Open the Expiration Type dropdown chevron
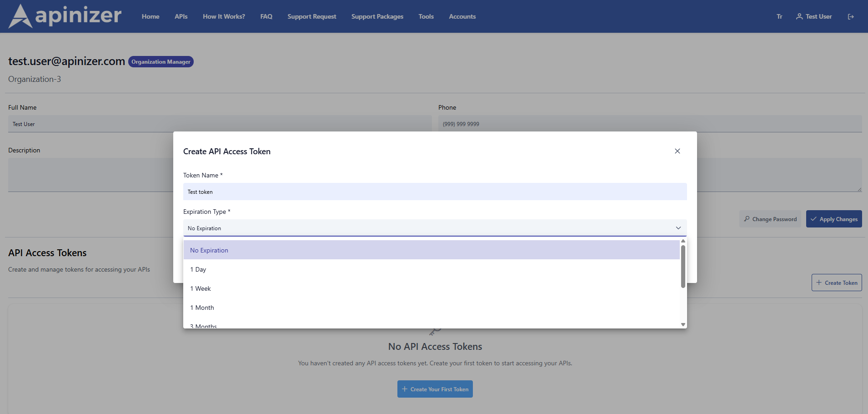The height and width of the screenshot is (414, 868). [677, 228]
